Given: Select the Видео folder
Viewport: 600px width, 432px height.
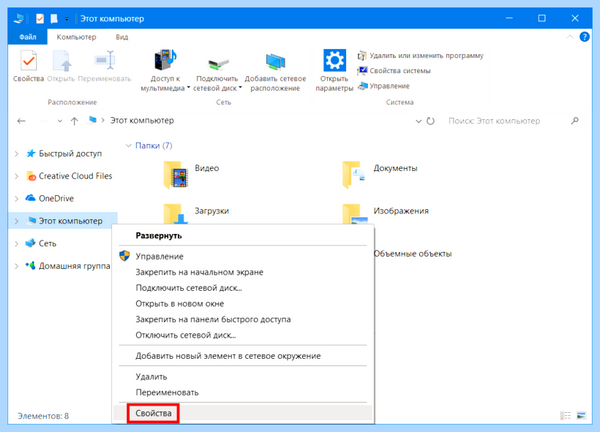Looking at the screenshot, I should tap(191, 174).
